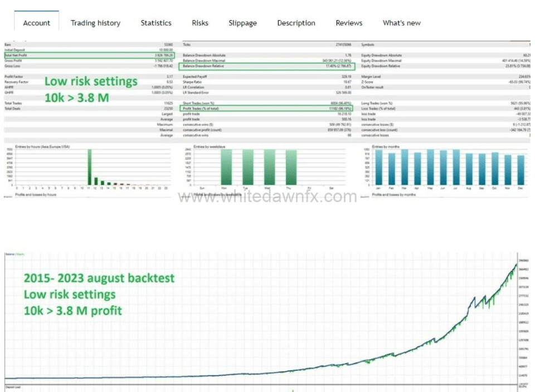
Task: Go to the Risks tab
Action: [200, 23]
